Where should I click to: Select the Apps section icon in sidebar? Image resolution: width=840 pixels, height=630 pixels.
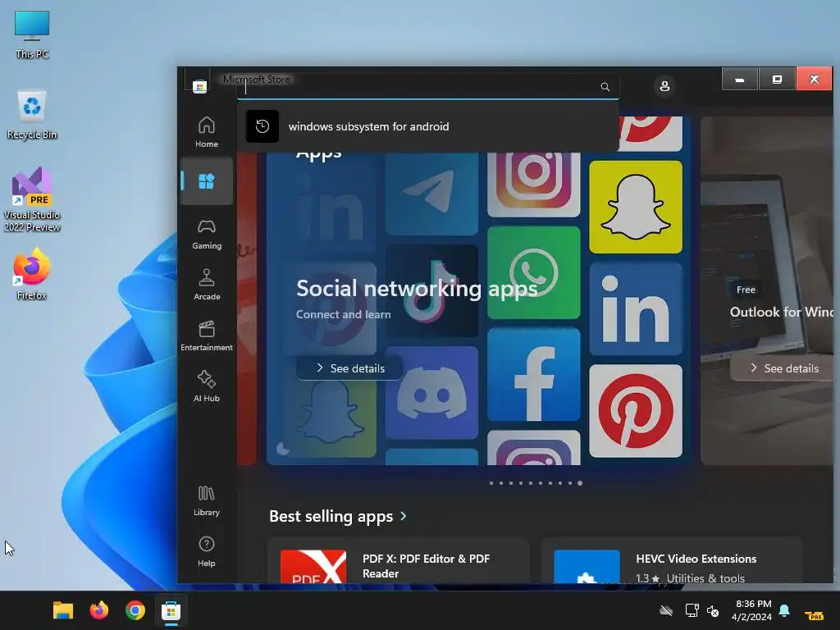click(x=206, y=181)
